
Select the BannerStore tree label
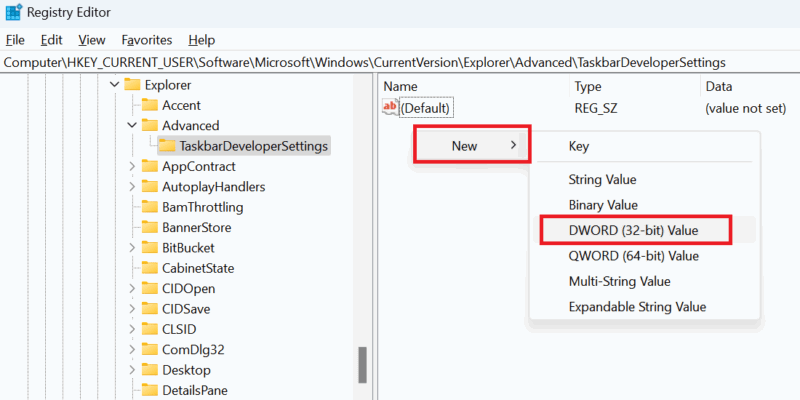click(x=196, y=228)
